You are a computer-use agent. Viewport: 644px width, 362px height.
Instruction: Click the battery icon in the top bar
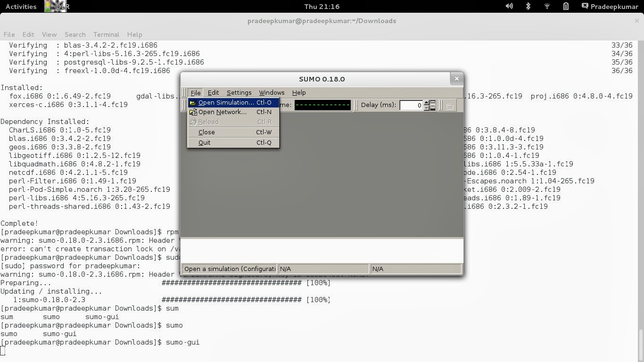coord(564,6)
